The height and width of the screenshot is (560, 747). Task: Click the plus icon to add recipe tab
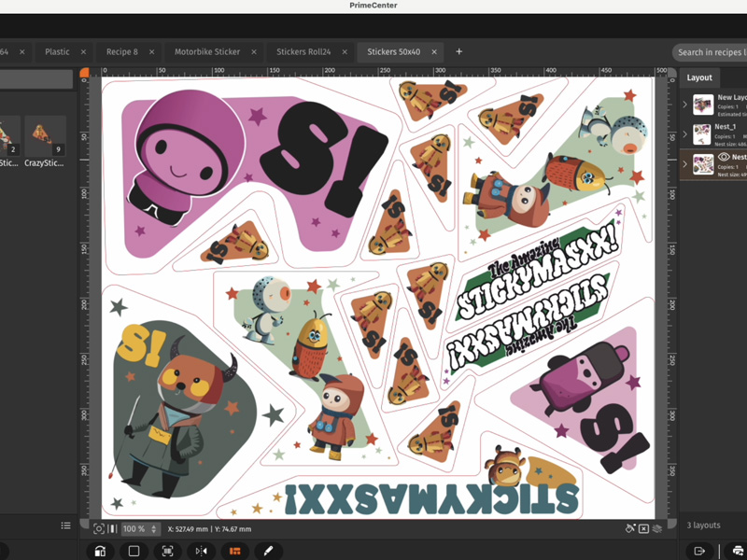(458, 51)
